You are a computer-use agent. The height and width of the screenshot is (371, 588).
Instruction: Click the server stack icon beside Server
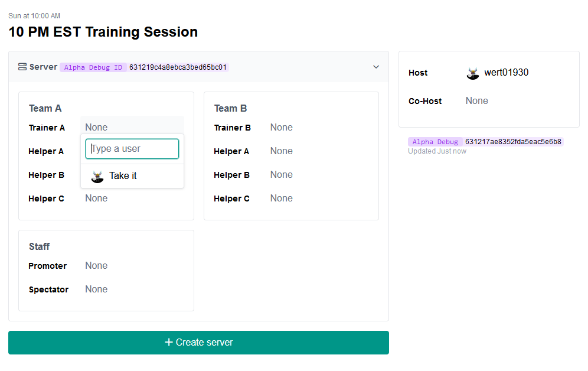point(22,66)
